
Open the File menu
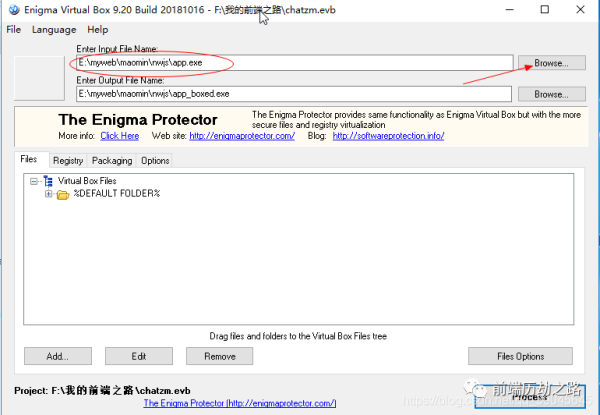[x=13, y=30]
